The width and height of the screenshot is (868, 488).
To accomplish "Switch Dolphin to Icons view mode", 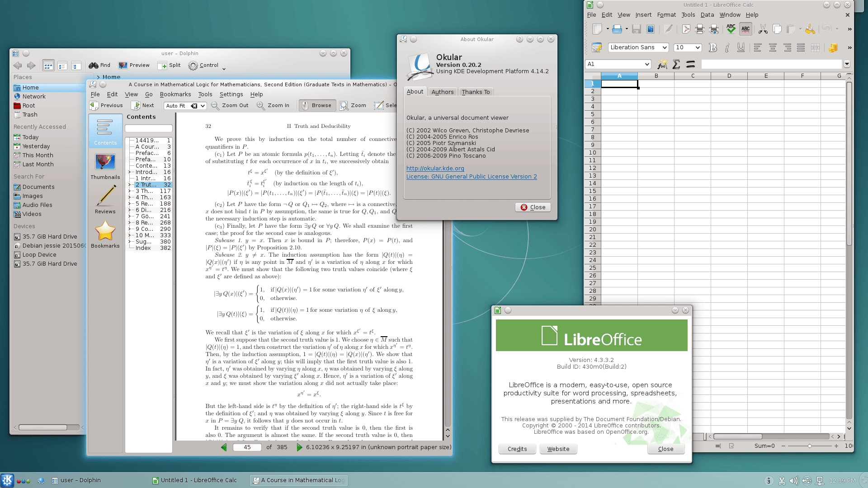I will coord(48,66).
